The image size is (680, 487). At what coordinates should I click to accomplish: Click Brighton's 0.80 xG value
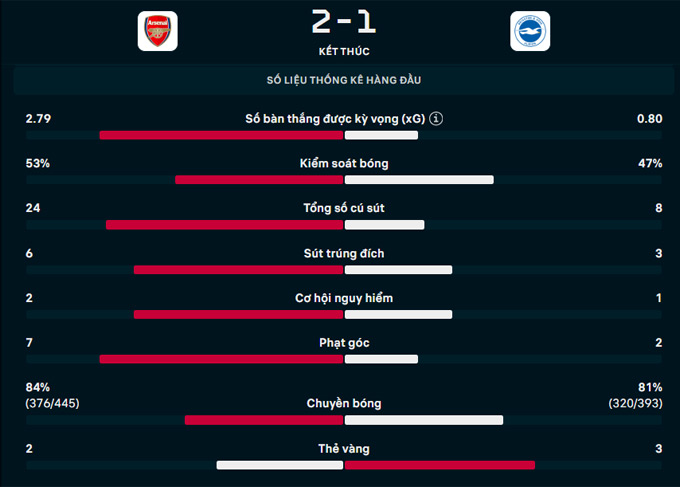649,119
